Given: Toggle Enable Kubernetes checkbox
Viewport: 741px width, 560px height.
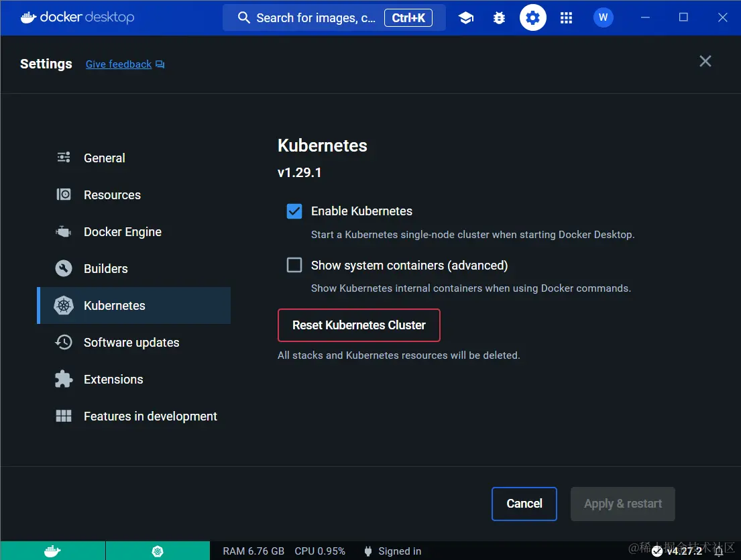Looking at the screenshot, I should pyautogui.click(x=294, y=211).
